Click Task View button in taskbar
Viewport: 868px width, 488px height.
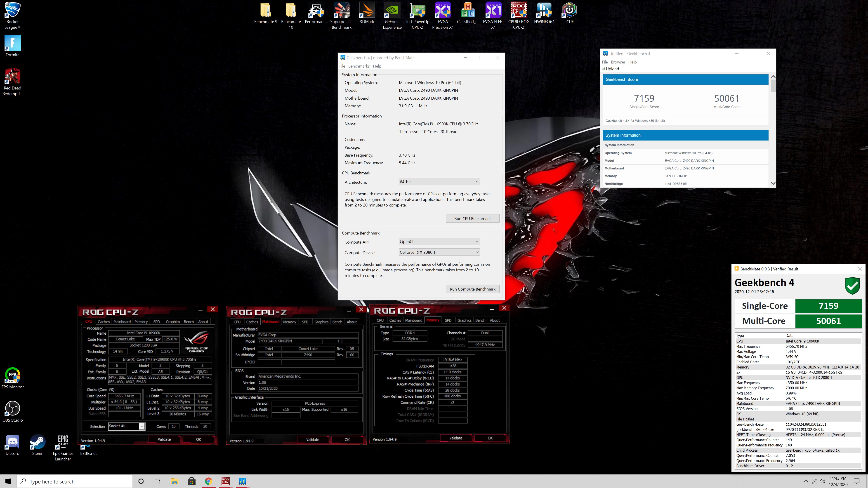click(157, 481)
